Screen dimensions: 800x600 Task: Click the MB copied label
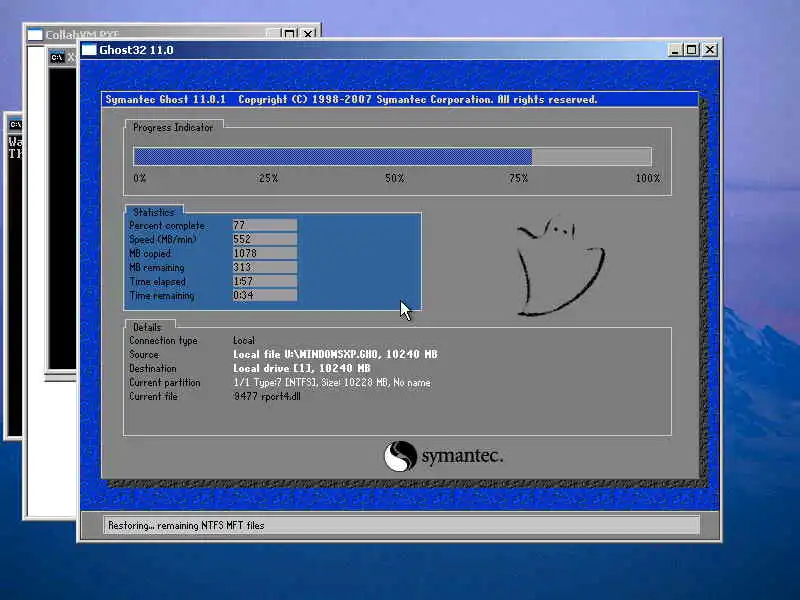(x=150, y=254)
